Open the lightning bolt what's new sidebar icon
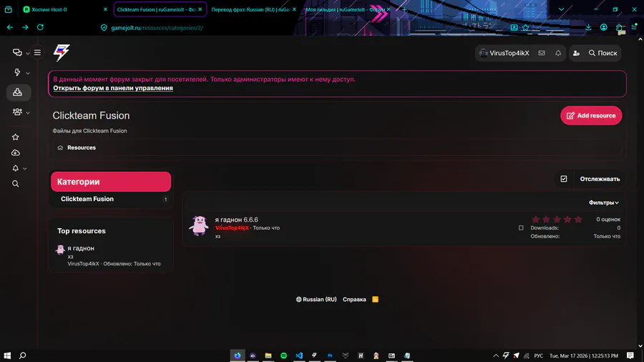 [17, 72]
